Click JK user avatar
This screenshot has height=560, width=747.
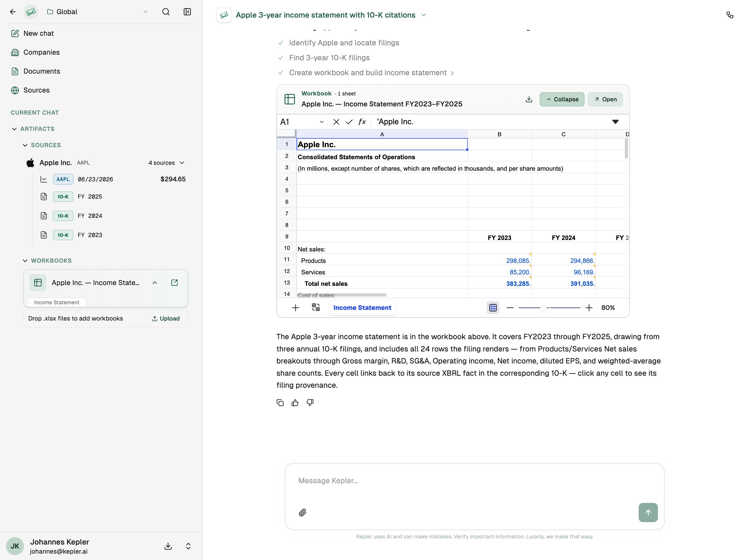click(15, 546)
